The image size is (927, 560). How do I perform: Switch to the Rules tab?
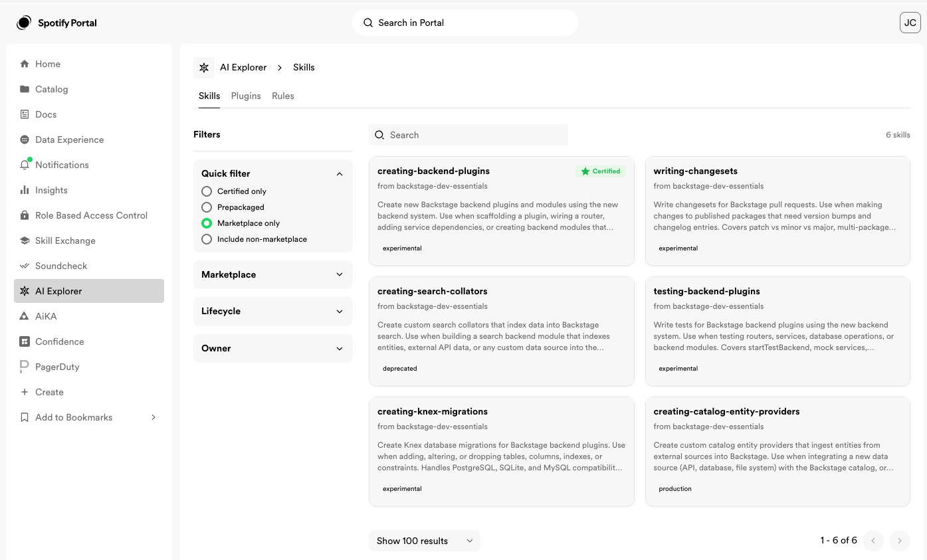(283, 96)
